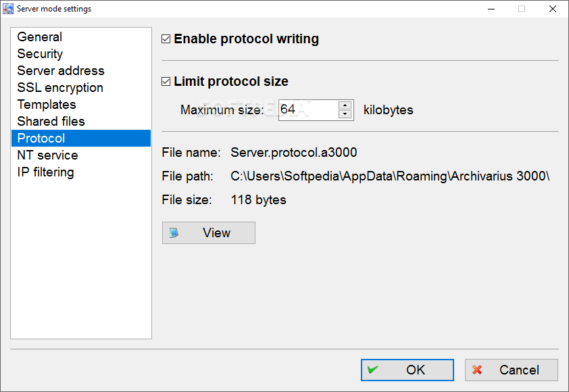Image resolution: width=569 pixels, height=392 pixels.
Task: Increase maximum size with up arrow
Action: (345, 105)
